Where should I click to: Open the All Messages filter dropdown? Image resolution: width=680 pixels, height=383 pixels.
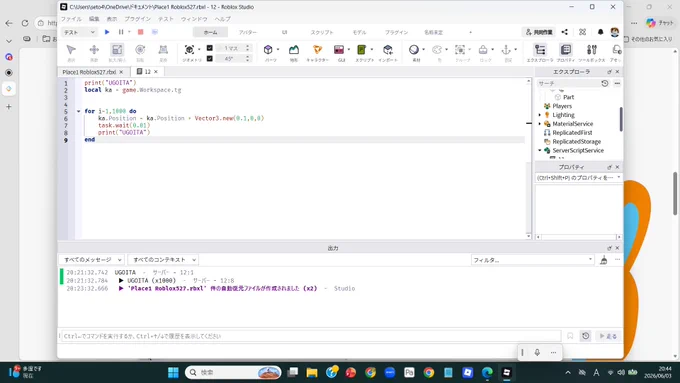(92, 260)
